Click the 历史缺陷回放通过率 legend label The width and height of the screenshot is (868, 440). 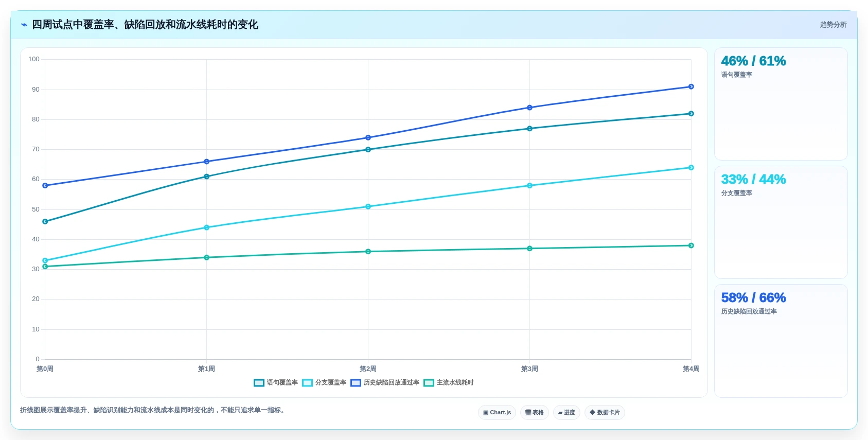[391, 383]
